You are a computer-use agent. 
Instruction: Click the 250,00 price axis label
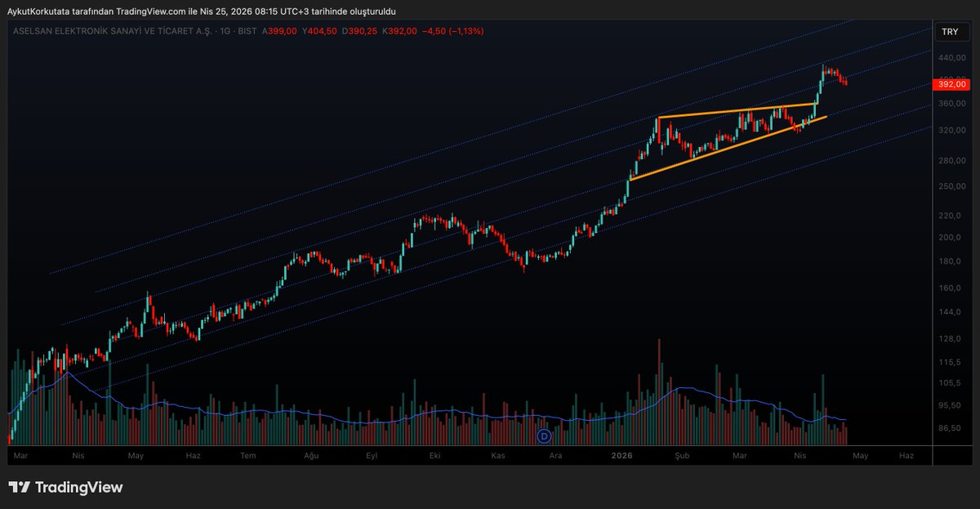pos(951,187)
